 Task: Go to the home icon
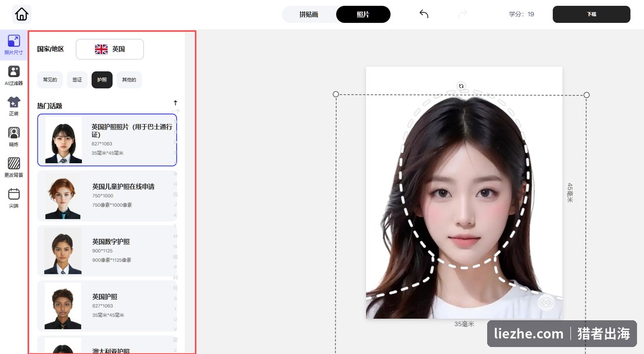[22, 15]
